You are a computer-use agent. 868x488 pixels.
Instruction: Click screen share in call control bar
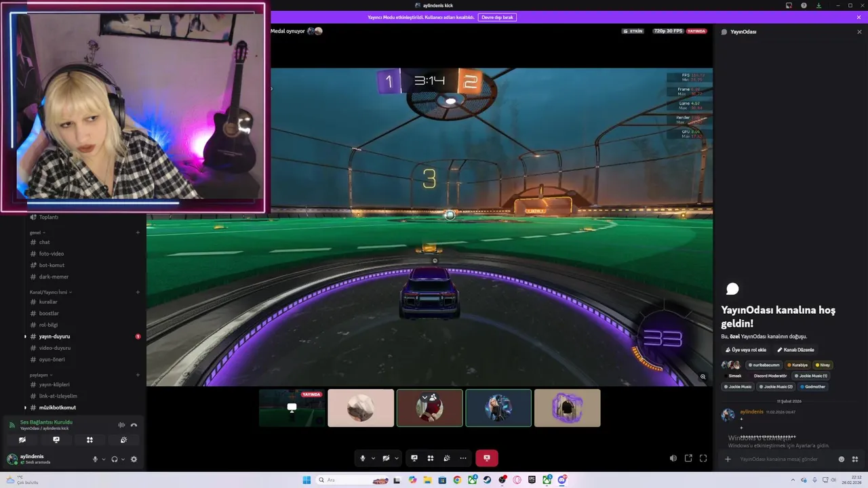click(414, 458)
